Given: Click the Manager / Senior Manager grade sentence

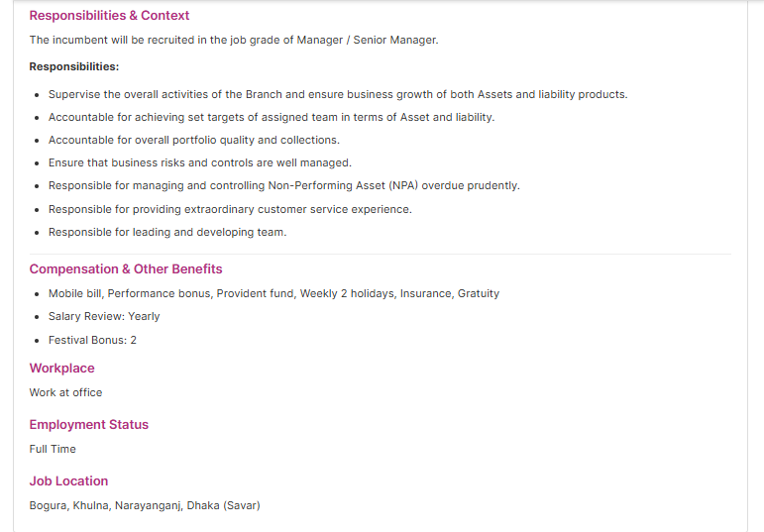Looking at the screenshot, I should [x=234, y=40].
